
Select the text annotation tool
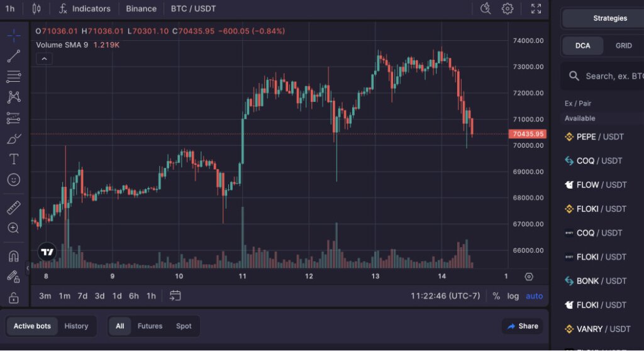[13, 159]
